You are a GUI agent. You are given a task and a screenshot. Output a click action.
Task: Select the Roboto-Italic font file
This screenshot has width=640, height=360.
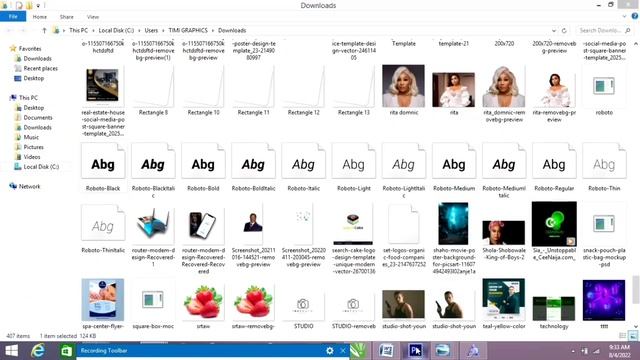coord(303,167)
